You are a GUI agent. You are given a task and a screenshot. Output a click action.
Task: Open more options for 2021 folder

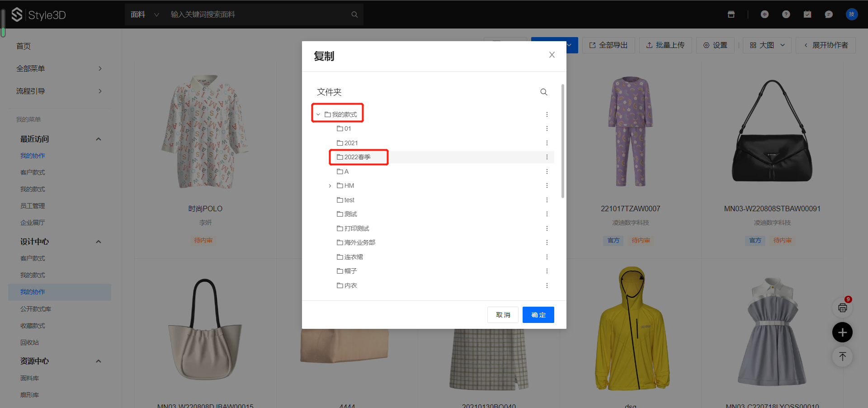point(547,143)
